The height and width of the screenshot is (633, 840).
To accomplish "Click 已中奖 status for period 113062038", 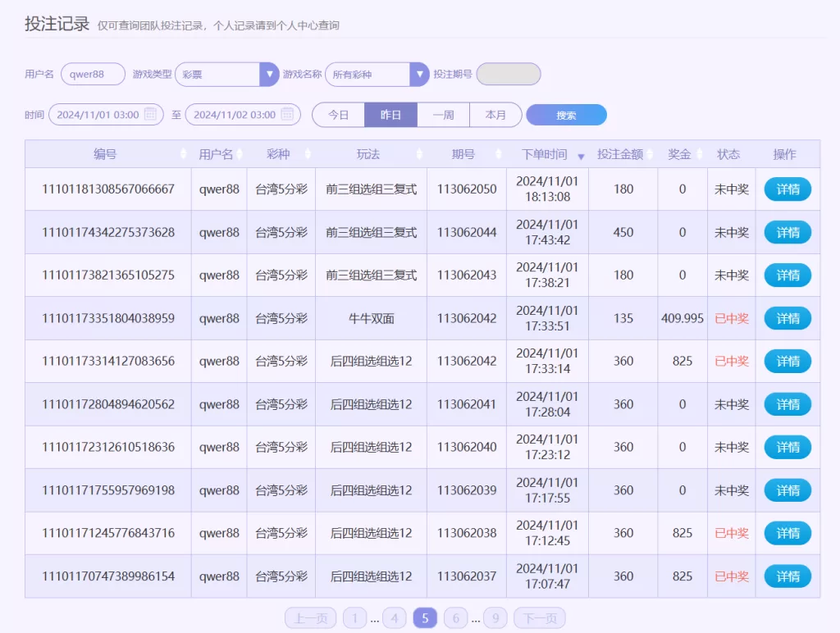I will [x=732, y=534].
